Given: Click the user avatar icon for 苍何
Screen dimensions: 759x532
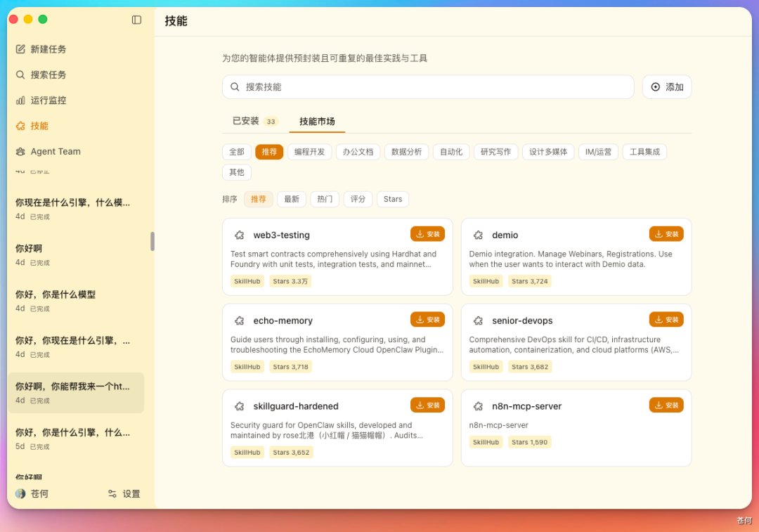Looking at the screenshot, I should pos(20,493).
